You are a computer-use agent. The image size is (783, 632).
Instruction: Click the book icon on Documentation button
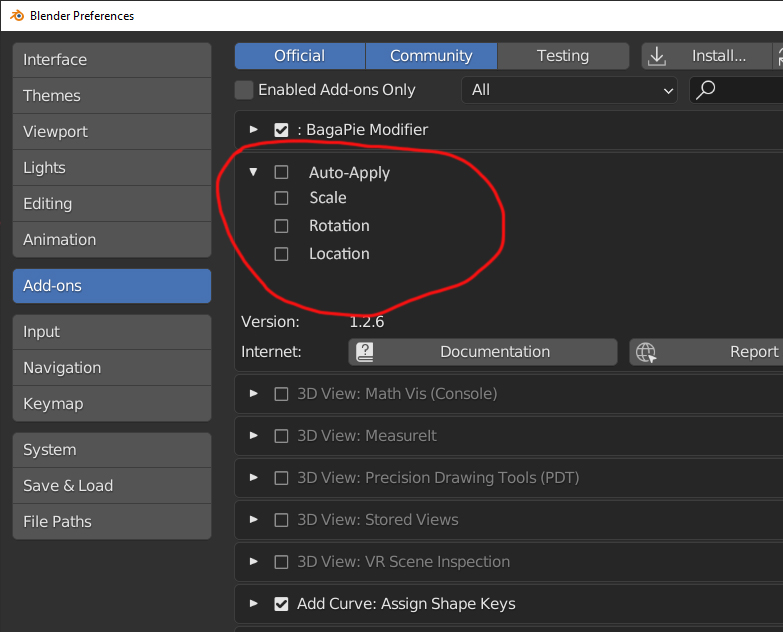click(x=365, y=352)
